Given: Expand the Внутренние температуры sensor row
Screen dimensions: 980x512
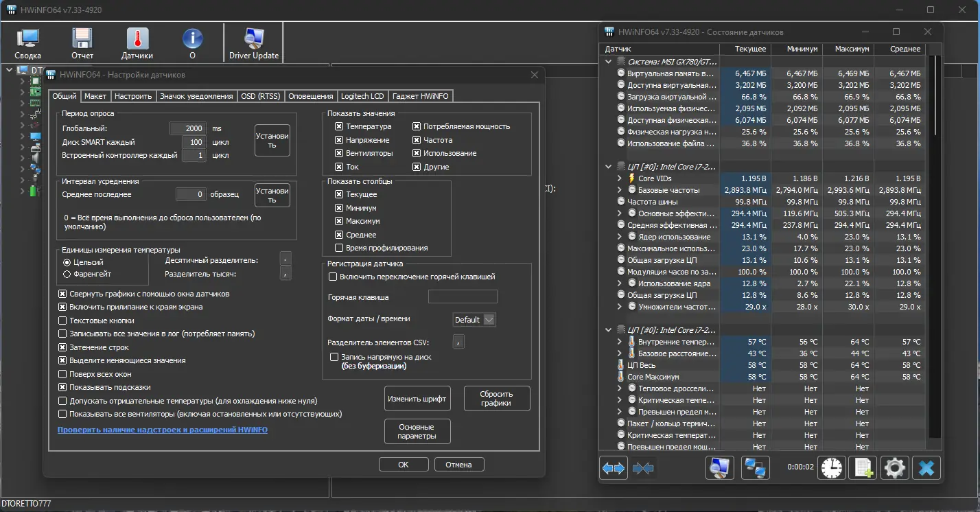Looking at the screenshot, I should point(620,342).
